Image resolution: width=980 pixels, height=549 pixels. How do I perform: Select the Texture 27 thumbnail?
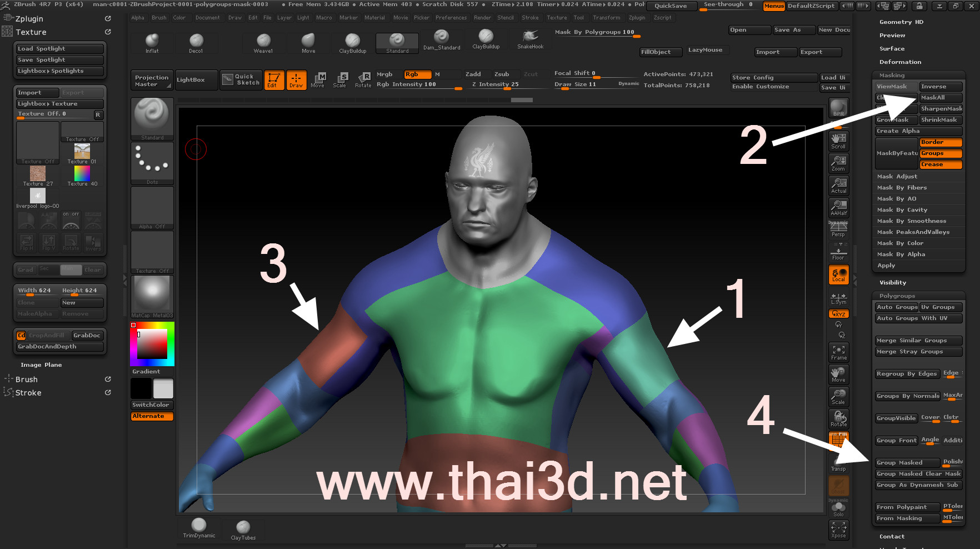coord(38,174)
